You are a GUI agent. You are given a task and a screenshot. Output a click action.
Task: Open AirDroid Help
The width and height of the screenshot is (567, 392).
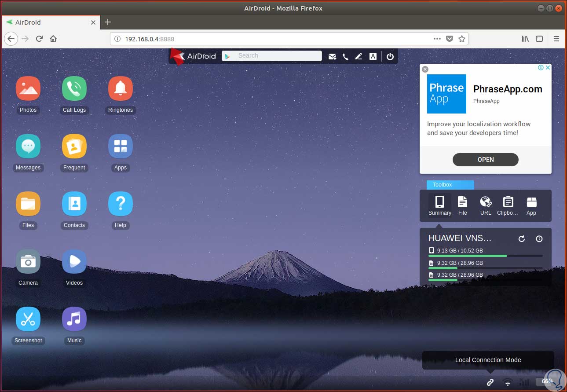pos(121,204)
